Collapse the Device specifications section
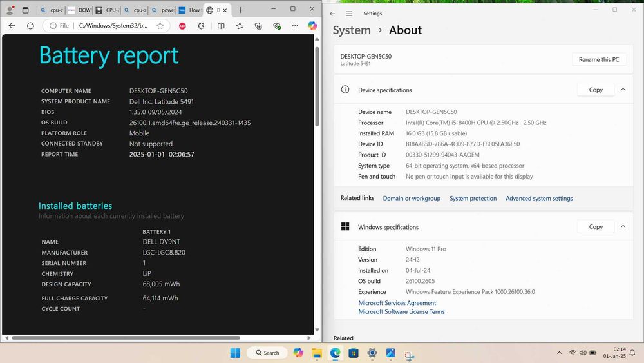 (623, 90)
